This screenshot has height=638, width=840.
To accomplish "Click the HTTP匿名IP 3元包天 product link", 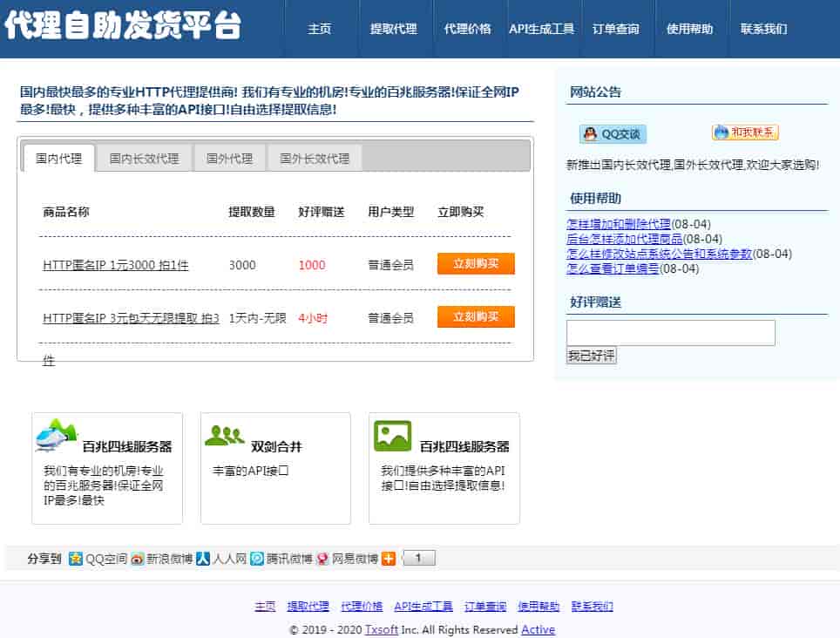I will 131,318.
